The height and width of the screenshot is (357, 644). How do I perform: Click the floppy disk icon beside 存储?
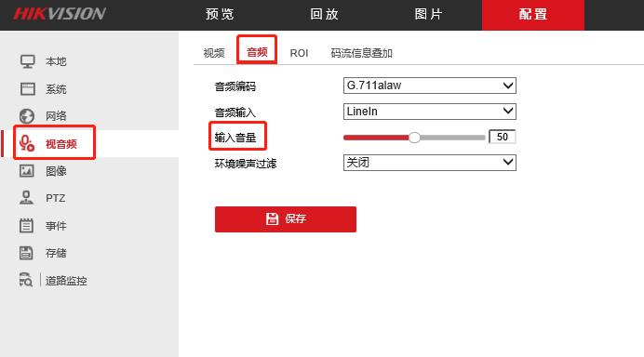(x=26, y=253)
